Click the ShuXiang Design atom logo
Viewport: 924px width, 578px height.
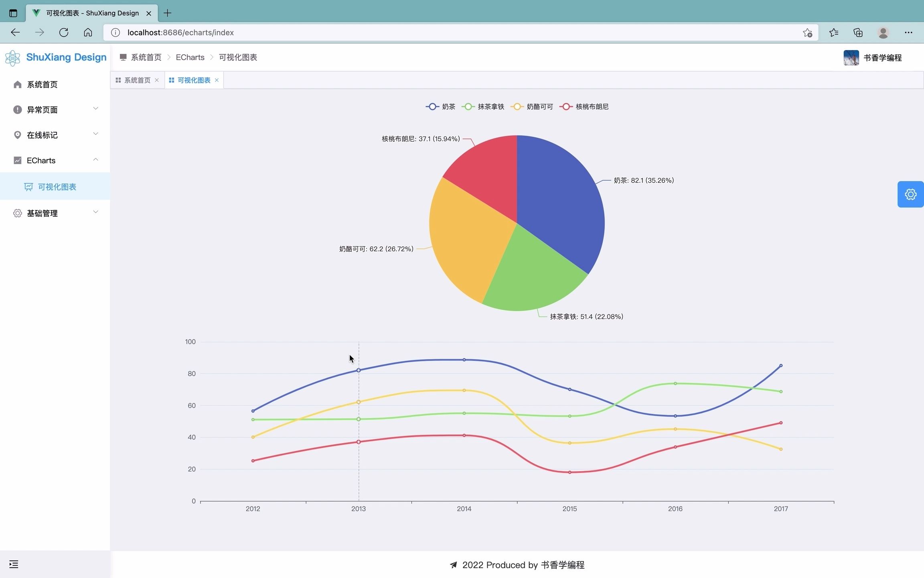tap(12, 58)
